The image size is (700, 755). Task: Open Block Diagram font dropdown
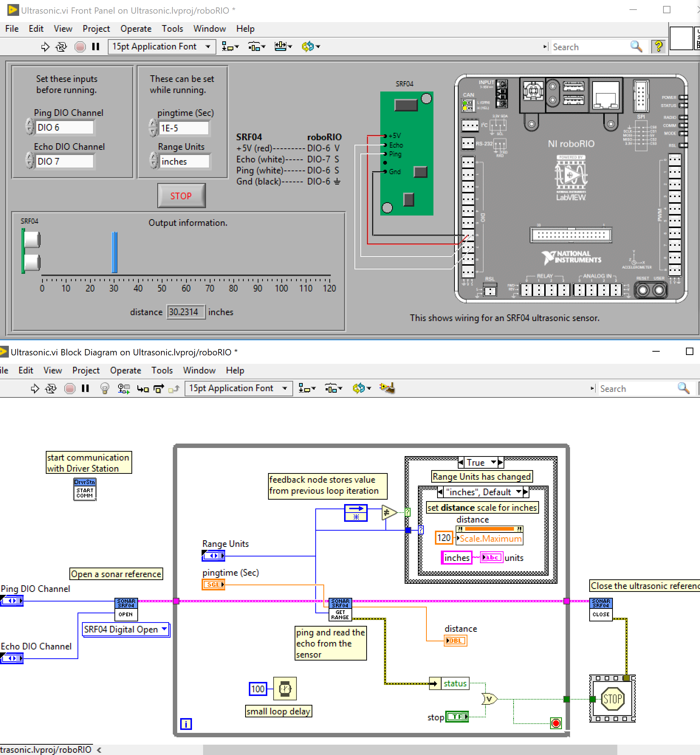(x=239, y=389)
